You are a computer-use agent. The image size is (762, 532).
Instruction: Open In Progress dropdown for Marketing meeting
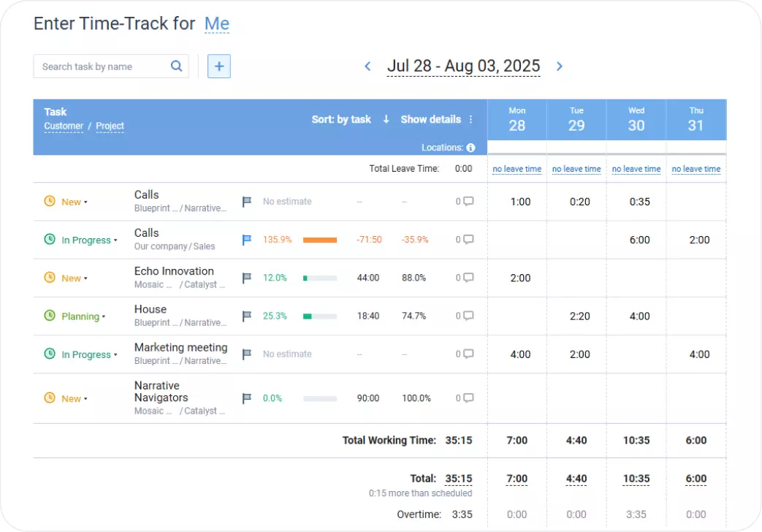[x=89, y=354]
